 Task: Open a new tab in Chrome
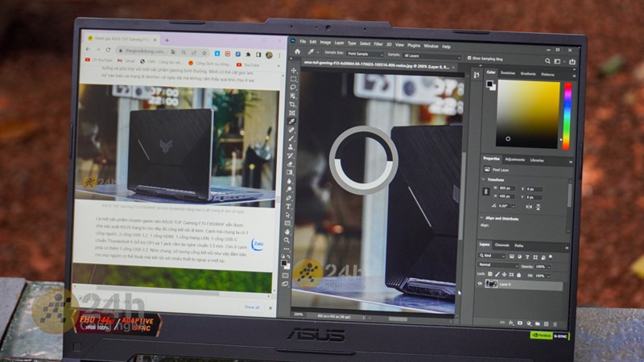pos(167,40)
